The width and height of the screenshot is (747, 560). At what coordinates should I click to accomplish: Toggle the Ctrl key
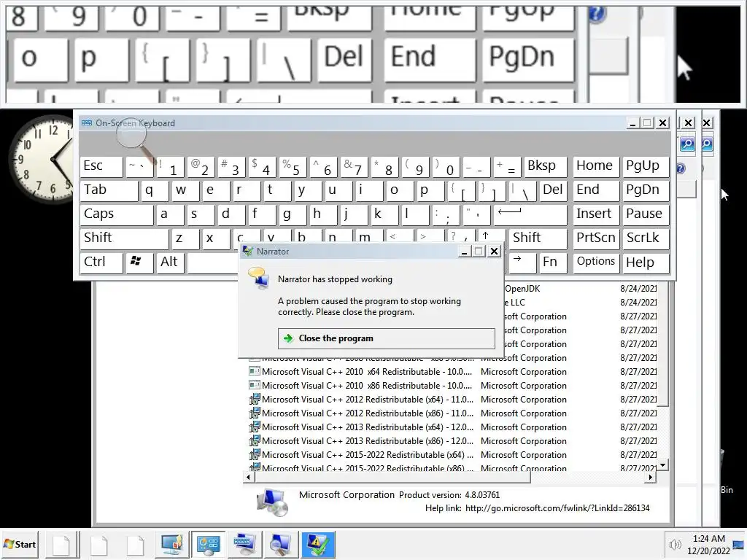(x=101, y=262)
